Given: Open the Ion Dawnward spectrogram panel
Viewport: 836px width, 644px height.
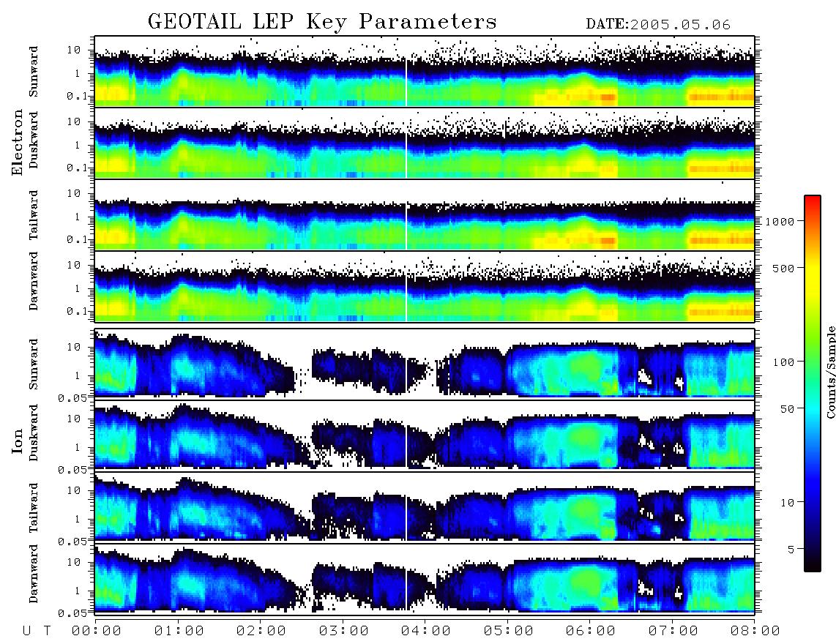Looking at the screenshot, I should (x=425, y=578).
